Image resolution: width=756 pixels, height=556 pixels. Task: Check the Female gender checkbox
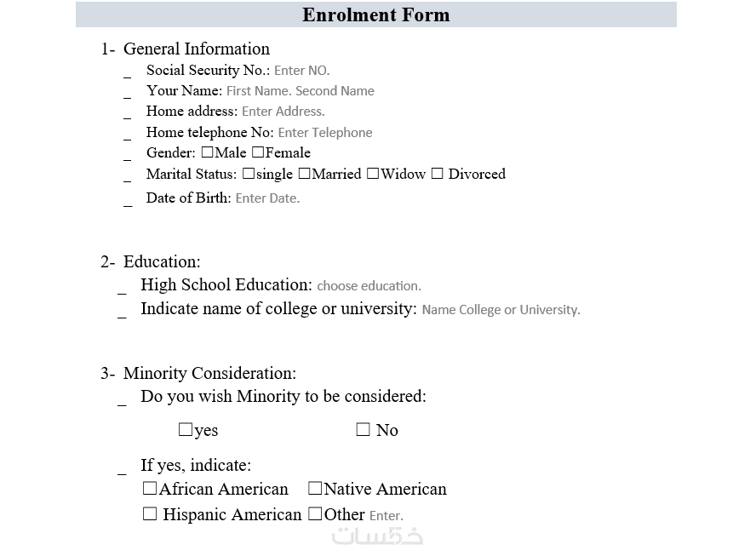click(x=258, y=153)
